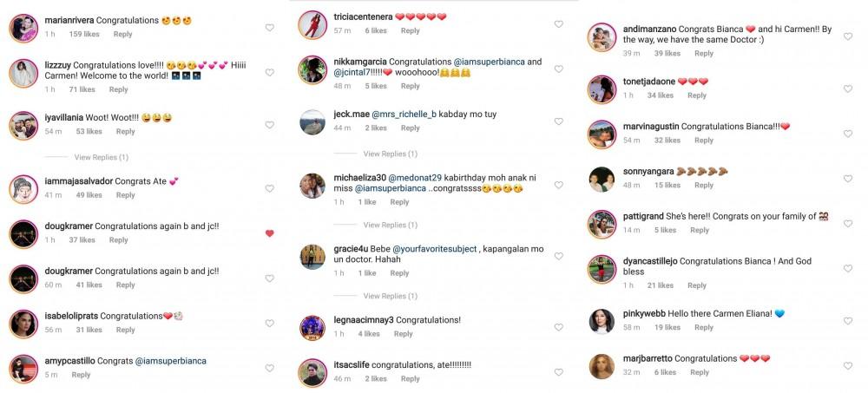The height and width of the screenshot is (393, 868).
Task: Reply to marvinagustin's comment
Action: point(704,141)
